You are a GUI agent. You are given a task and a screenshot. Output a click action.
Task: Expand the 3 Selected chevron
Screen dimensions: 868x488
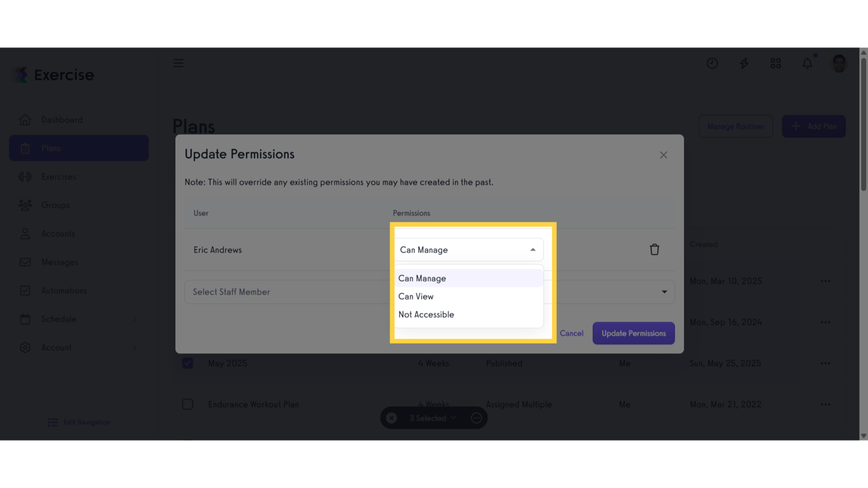tap(452, 417)
